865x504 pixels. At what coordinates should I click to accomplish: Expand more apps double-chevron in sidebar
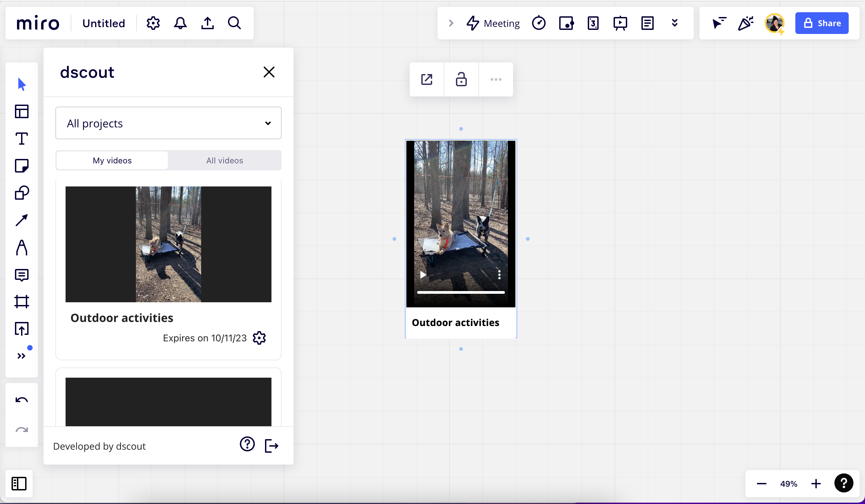click(22, 356)
